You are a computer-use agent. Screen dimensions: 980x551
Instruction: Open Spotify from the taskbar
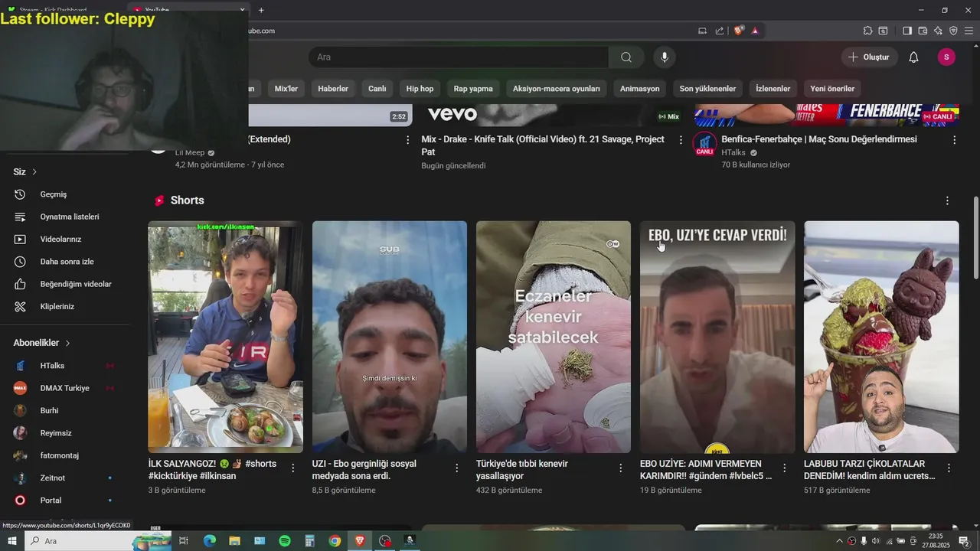285,541
